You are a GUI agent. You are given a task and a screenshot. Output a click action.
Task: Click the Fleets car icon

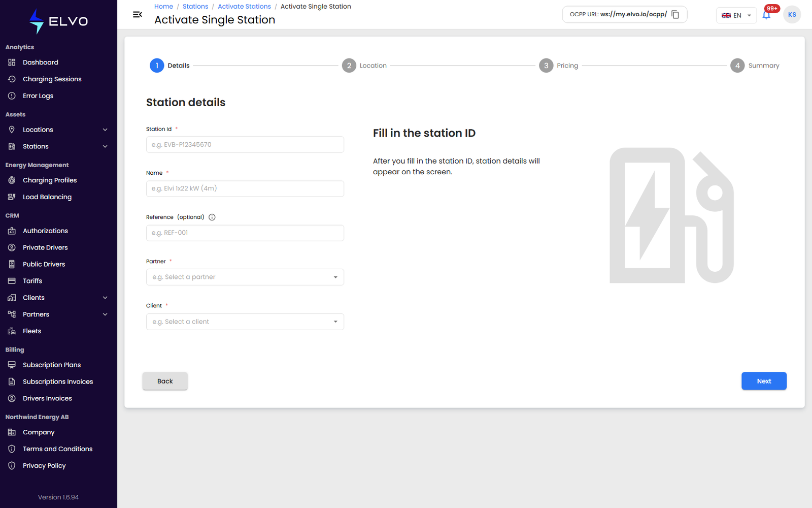[x=12, y=331]
